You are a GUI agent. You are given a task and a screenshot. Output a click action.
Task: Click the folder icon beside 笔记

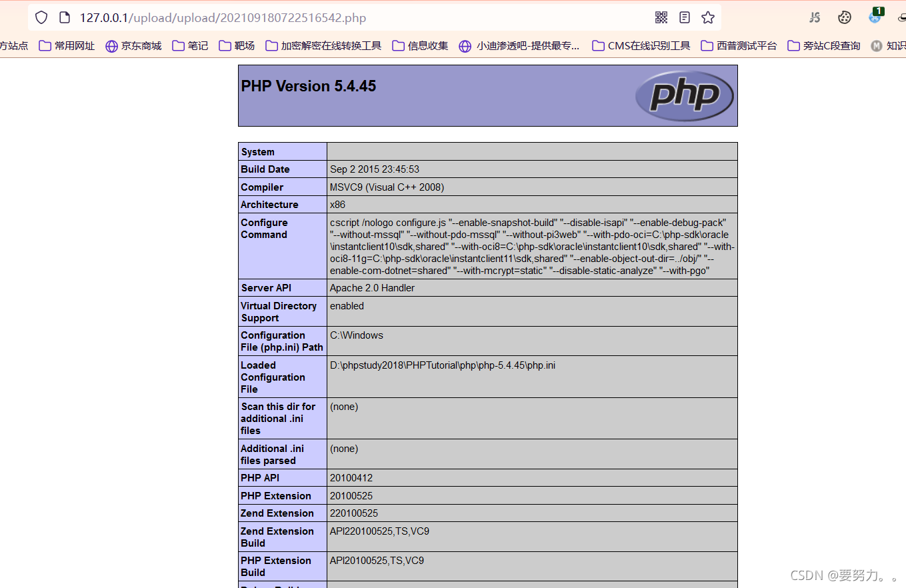pyautogui.click(x=178, y=46)
